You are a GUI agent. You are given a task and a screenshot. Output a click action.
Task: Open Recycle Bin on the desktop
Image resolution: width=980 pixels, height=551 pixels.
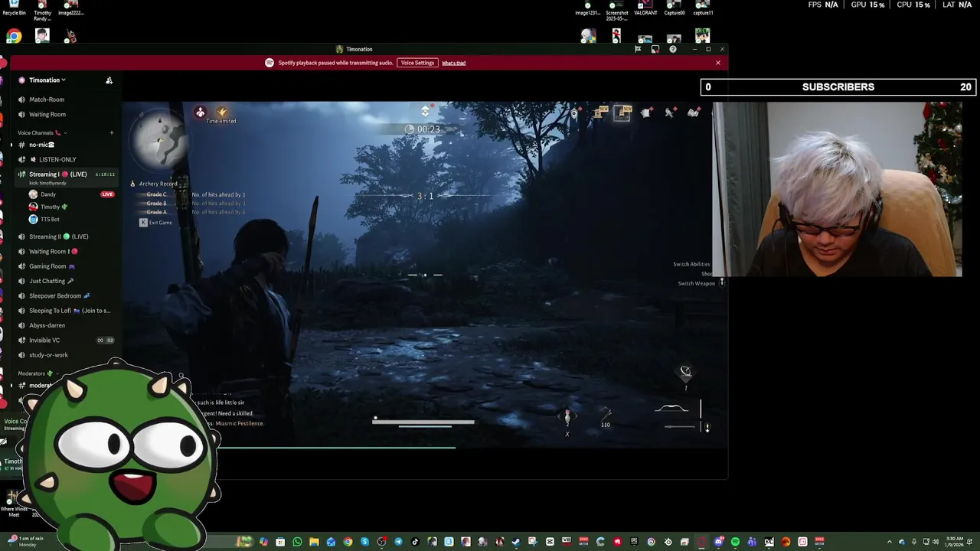(14, 8)
